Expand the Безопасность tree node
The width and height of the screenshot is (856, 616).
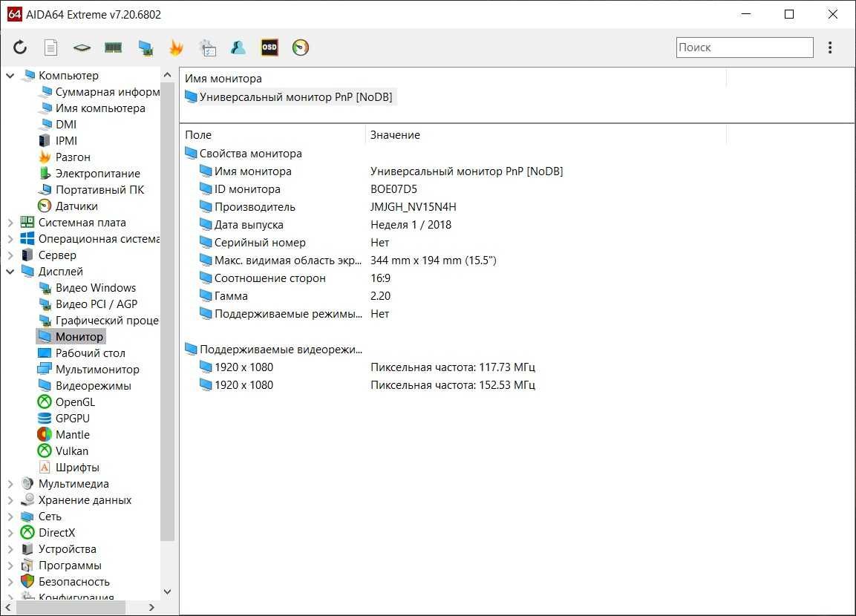click(x=10, y=582)
